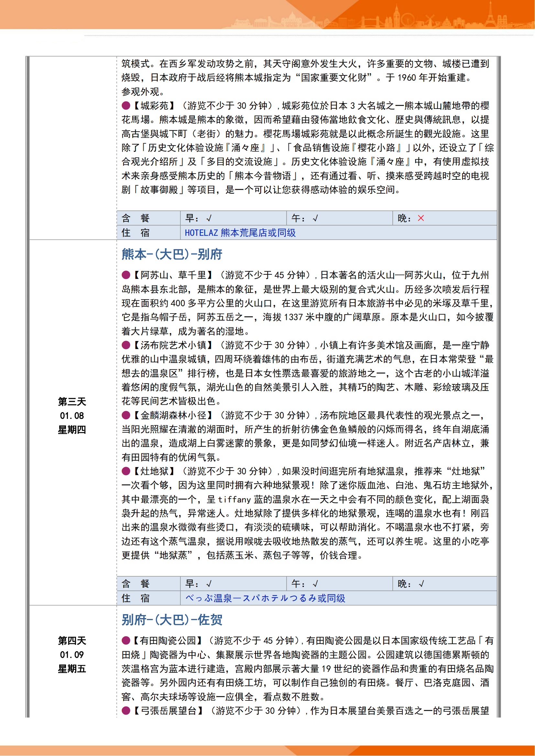
Task: Click lunch check mark above べっぷ温泉 row
Action: click(x=315, y=584)
